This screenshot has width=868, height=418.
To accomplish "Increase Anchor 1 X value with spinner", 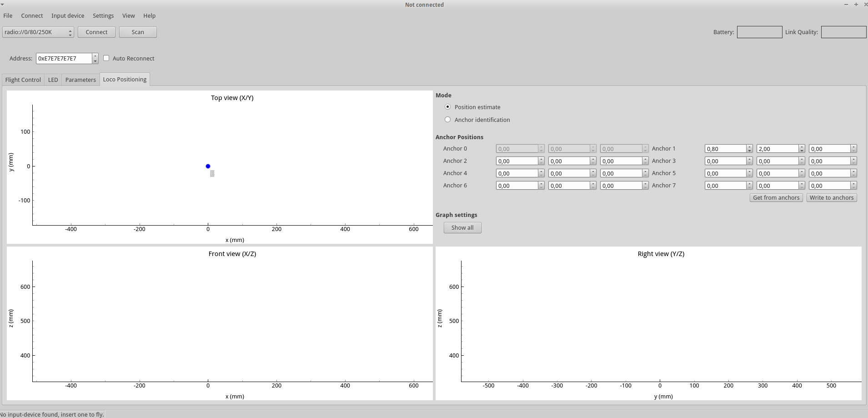I will [749, 147].
